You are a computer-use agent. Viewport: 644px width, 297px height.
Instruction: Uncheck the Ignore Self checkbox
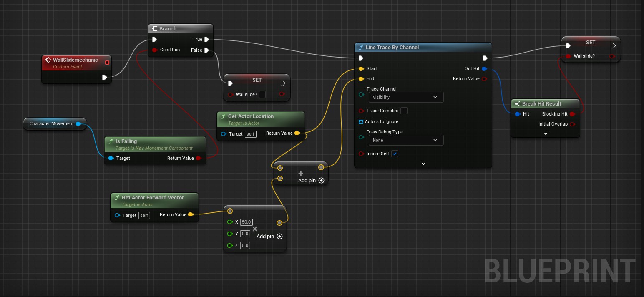click(x=395, y=154)
